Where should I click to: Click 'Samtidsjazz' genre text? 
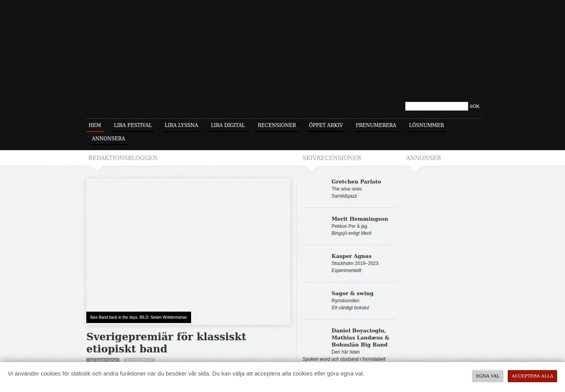pyautogui.click(x=344, y=196)
